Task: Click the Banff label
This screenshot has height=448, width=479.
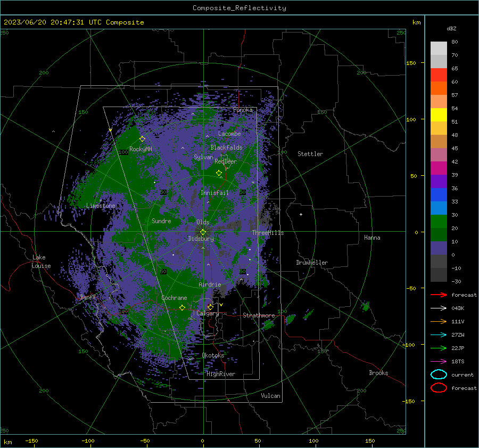Action: (88, 297)
